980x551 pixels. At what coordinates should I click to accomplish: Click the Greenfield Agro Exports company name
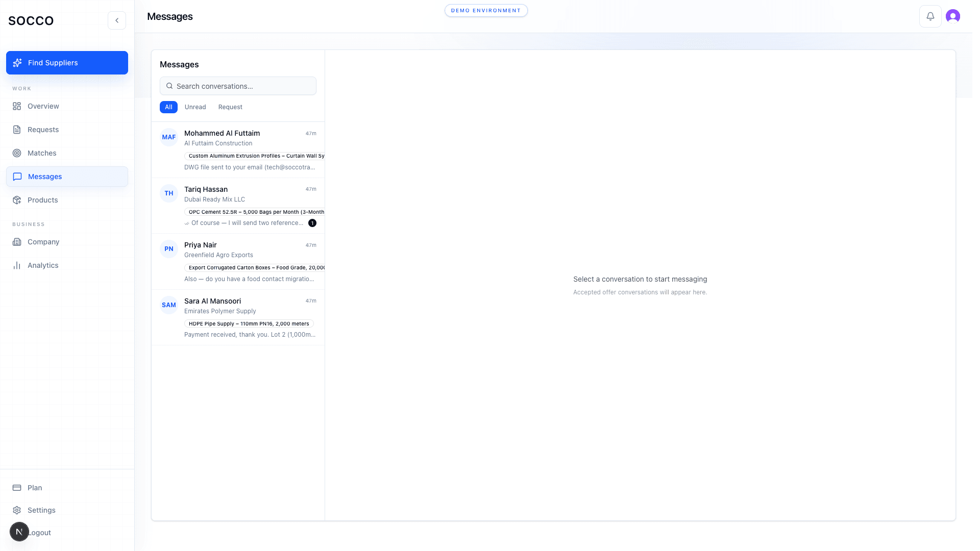pos(218,255)
